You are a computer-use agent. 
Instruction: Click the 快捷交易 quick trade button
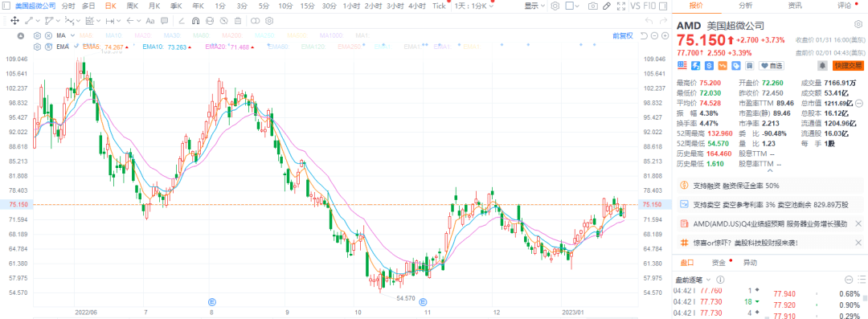848,65
